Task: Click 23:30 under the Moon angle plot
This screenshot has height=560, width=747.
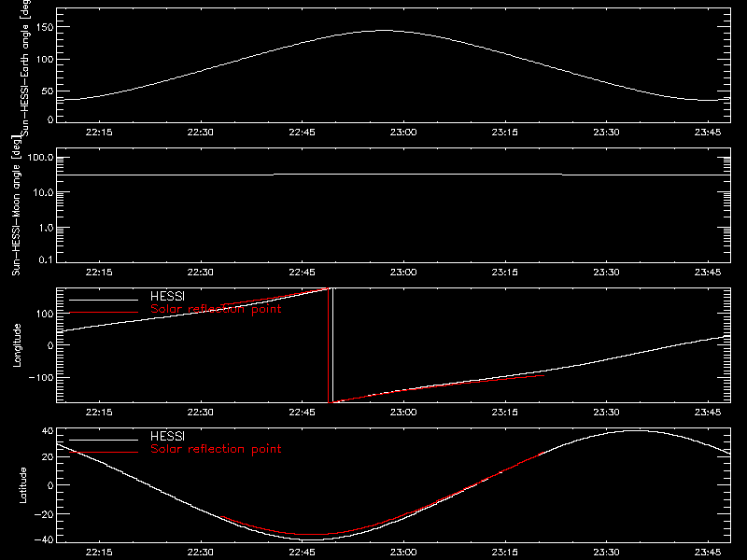Action: (x=606, y=273)
